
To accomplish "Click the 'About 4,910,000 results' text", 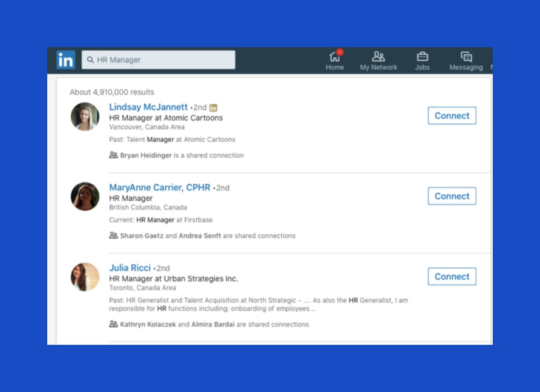I will click(x=112, y=92).
